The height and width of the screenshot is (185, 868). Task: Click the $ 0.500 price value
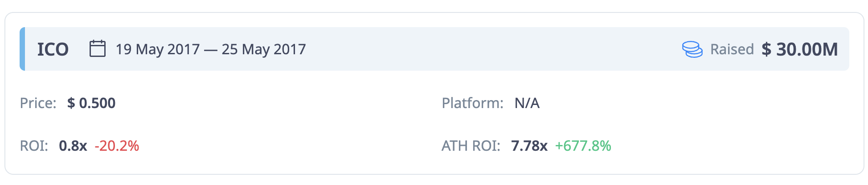91,103
